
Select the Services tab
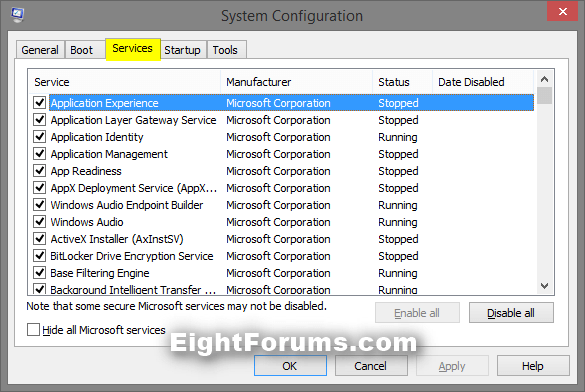[133, 49]
